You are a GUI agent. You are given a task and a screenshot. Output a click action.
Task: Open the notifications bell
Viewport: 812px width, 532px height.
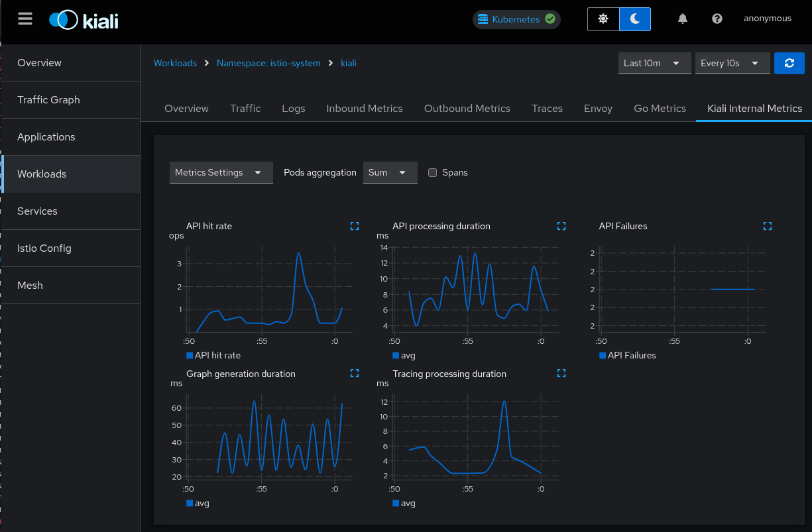tap(683, 19)
